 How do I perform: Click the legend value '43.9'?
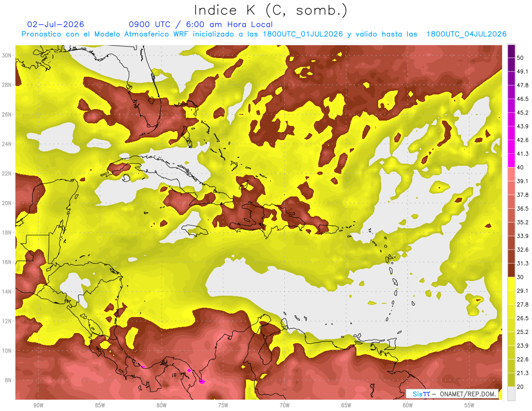point(522,126)
